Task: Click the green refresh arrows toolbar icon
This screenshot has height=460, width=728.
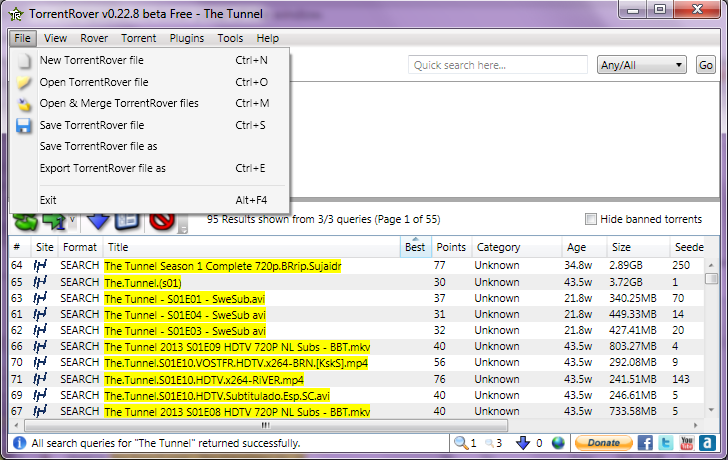Action: [x=25, y=222]
